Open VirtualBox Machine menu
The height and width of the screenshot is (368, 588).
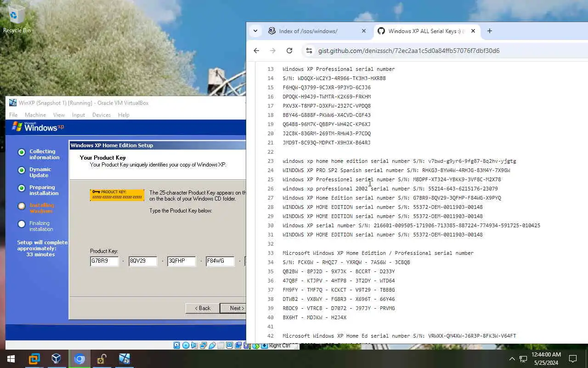(35, 115)
